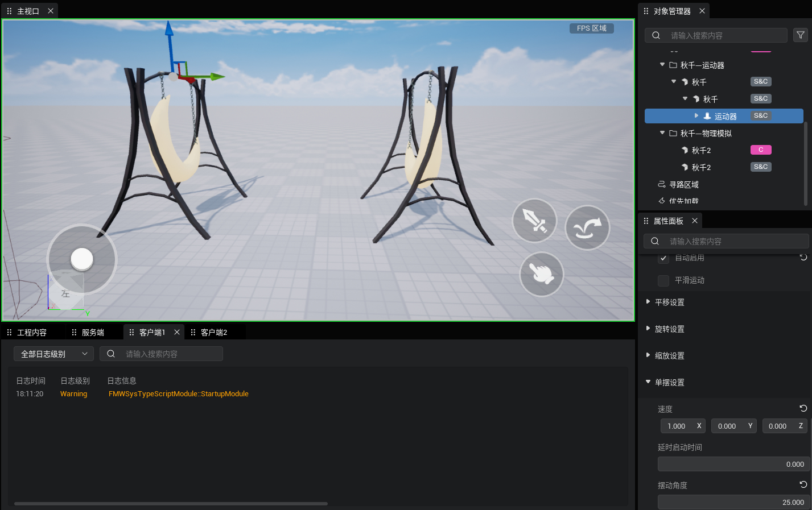The height and width of the screenshot is (510, 812).
Task: Reset the 摆动角度 value
Action: 803,484
